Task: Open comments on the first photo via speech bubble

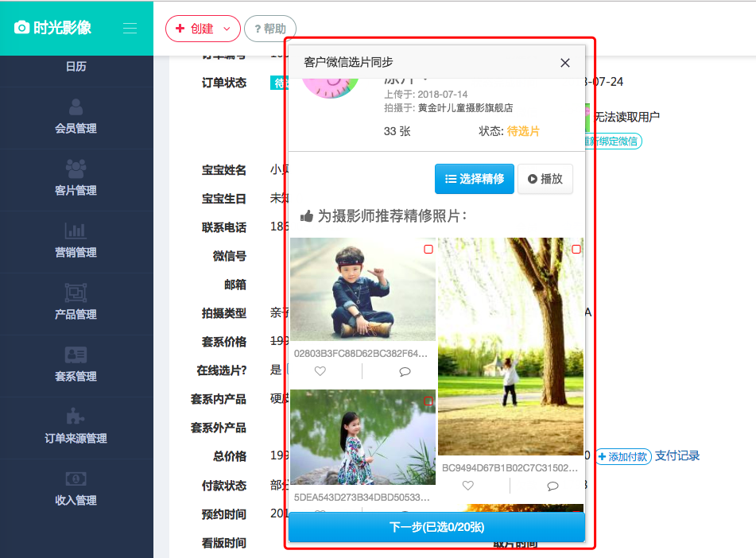Action: coord(405,370)
